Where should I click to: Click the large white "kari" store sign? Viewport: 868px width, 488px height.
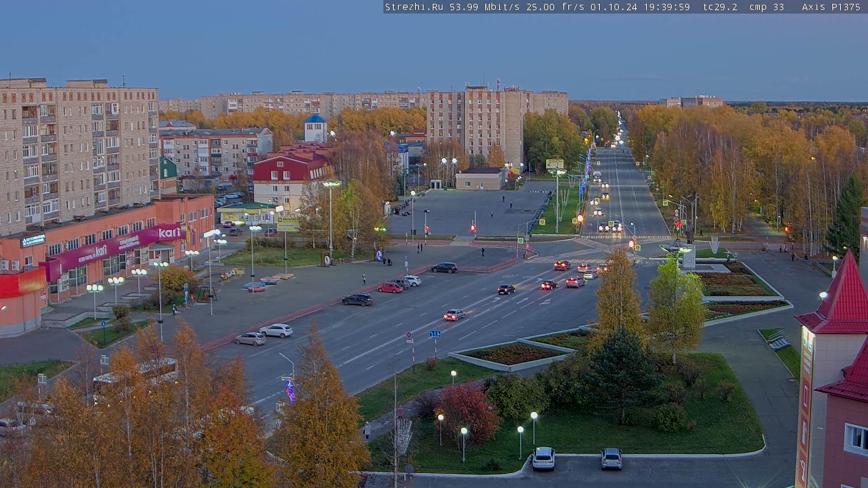[169, 233]
